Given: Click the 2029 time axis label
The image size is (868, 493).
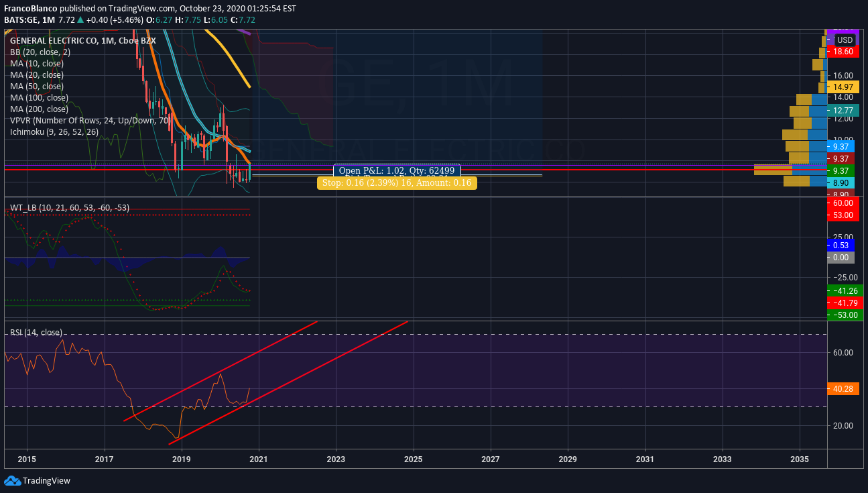Looking at the screenshot, I should pyautogui.click(x=568, y=459).
